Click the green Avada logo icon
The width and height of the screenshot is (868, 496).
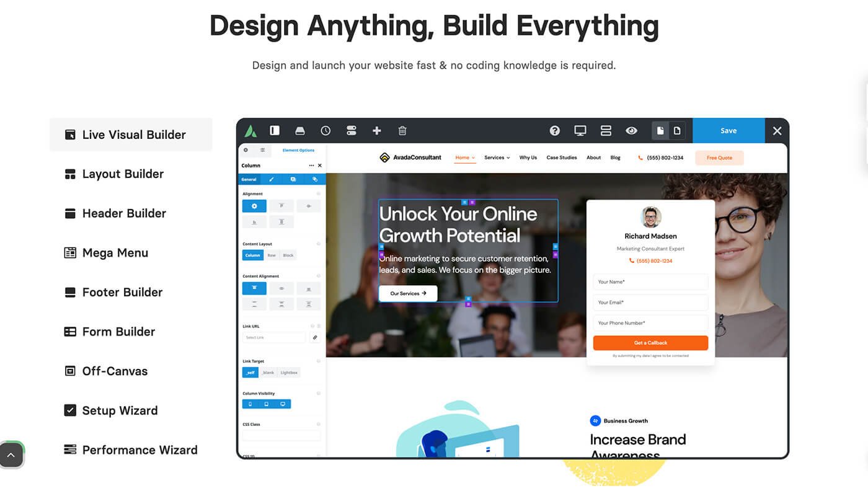click(x=250, y=131)
